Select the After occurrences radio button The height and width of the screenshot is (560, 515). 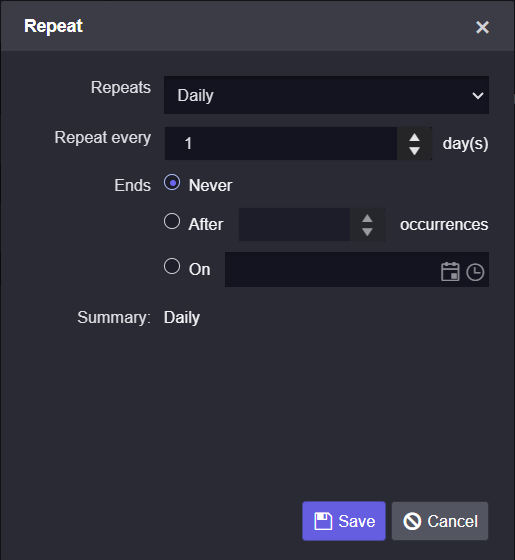[172, 221]
